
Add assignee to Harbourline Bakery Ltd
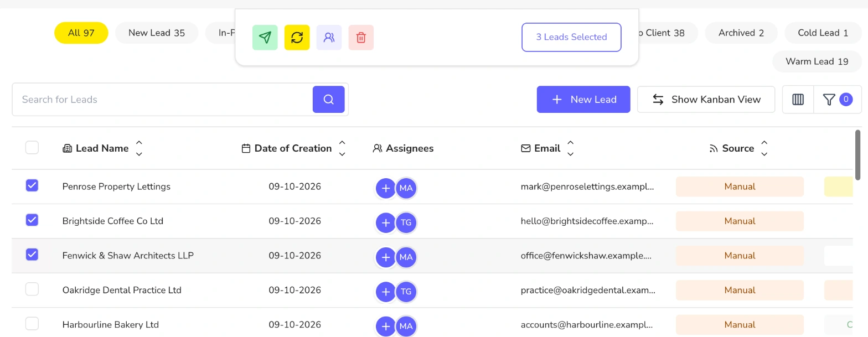coord(386,326)
